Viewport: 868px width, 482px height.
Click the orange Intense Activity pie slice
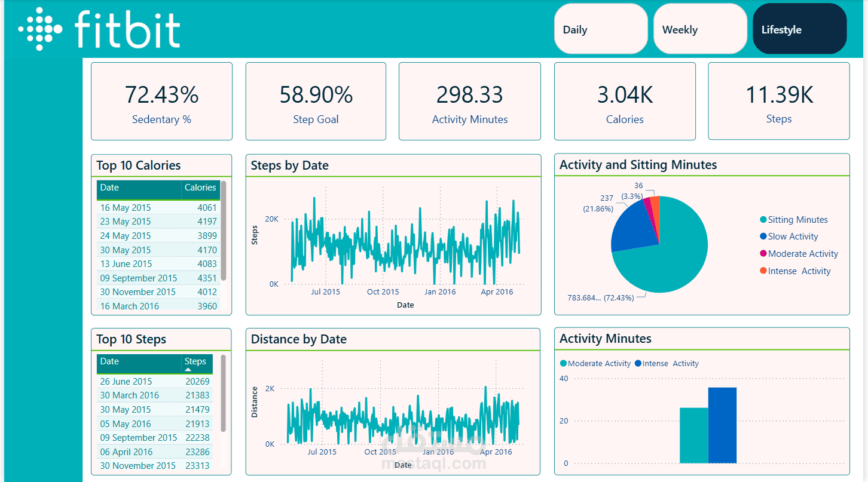[656, 209]
